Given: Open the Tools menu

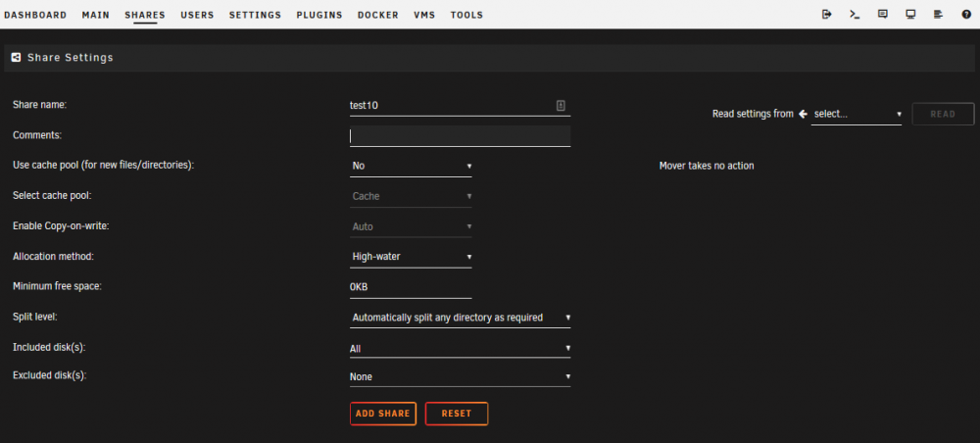Looking at the screenshot, I should tap(466, 15).
